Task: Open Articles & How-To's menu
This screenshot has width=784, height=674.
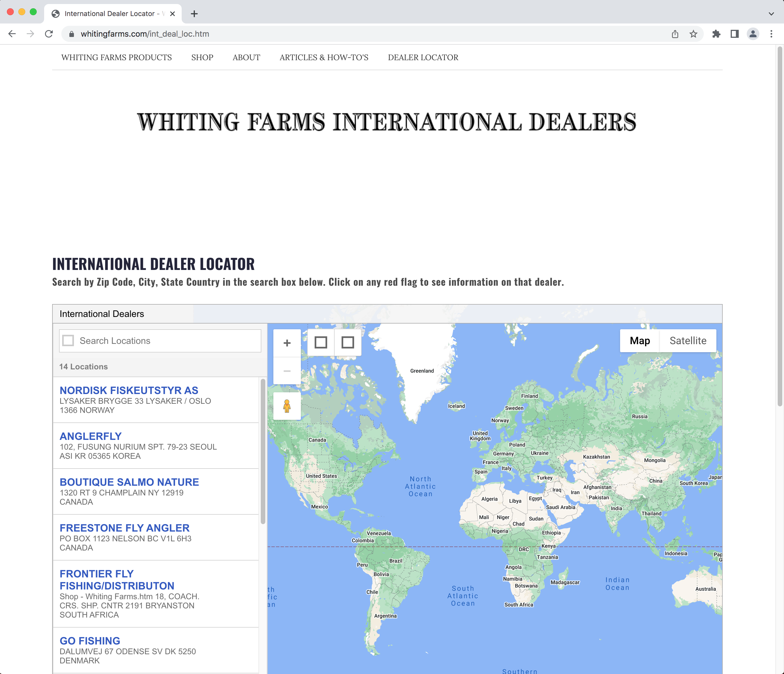Action: tap(324, 58)
